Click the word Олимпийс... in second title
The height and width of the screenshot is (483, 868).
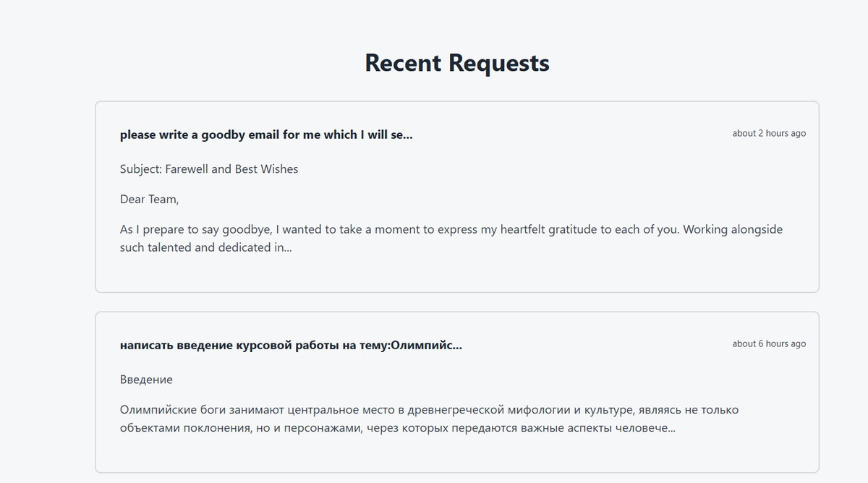tap(426, 345)
